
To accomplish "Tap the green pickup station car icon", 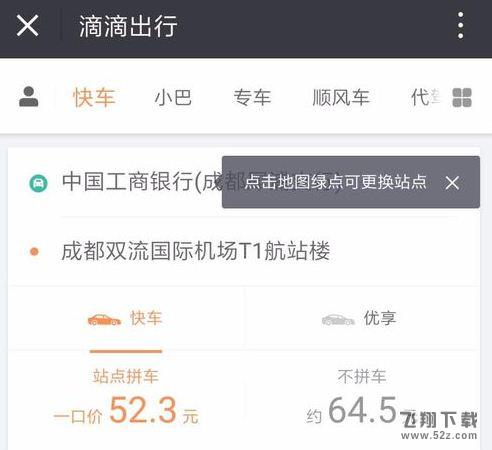I will pyautogui.click(x=38, y=183).
